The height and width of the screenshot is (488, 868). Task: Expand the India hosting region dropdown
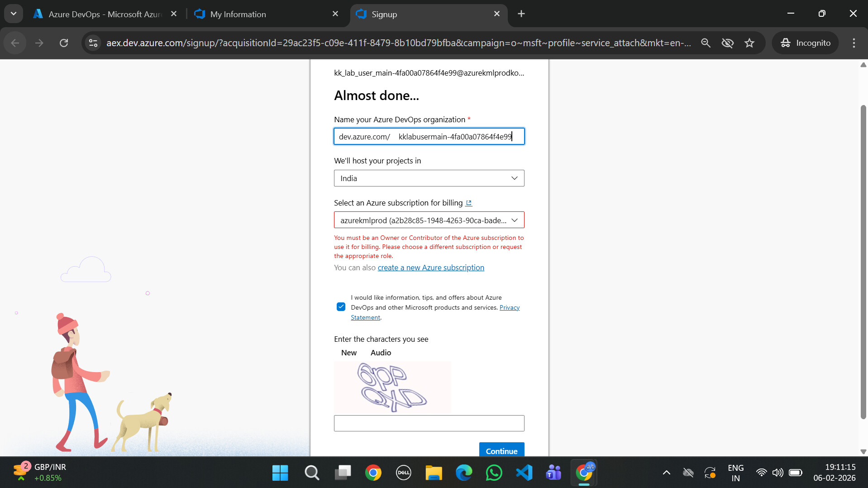click(x=429, y=178)
